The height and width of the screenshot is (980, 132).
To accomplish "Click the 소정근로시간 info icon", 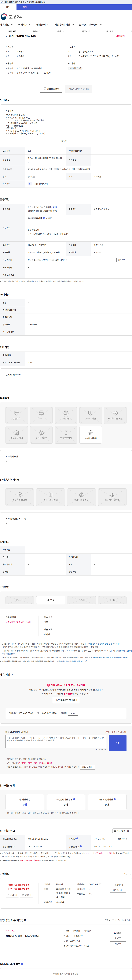I will click(x=44, y=218).
